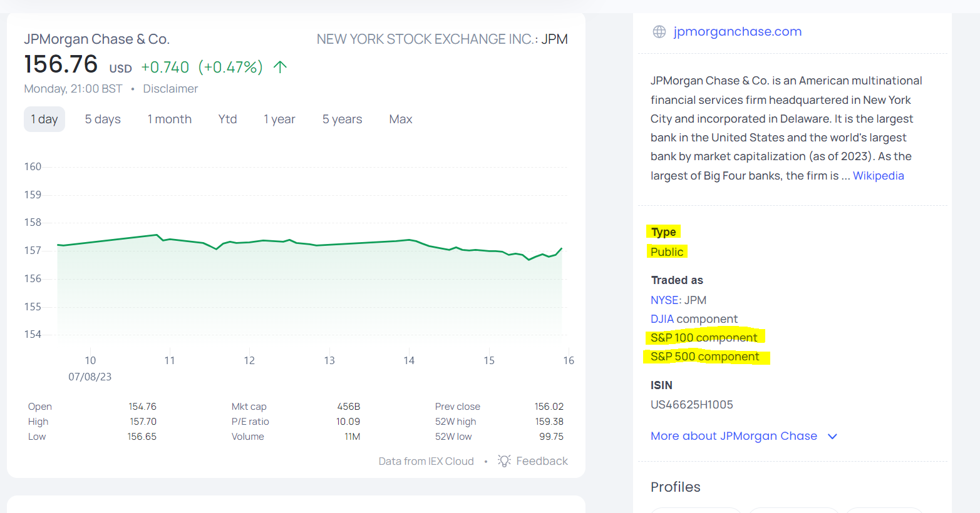The width and height of the screenshot is (980, 513).
Task: Show the 5 years chart
Action: (343, 119)
